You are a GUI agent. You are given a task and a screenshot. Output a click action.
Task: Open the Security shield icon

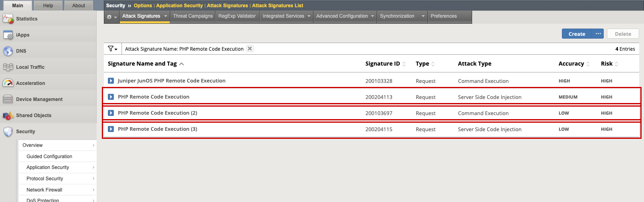point(8,132)
